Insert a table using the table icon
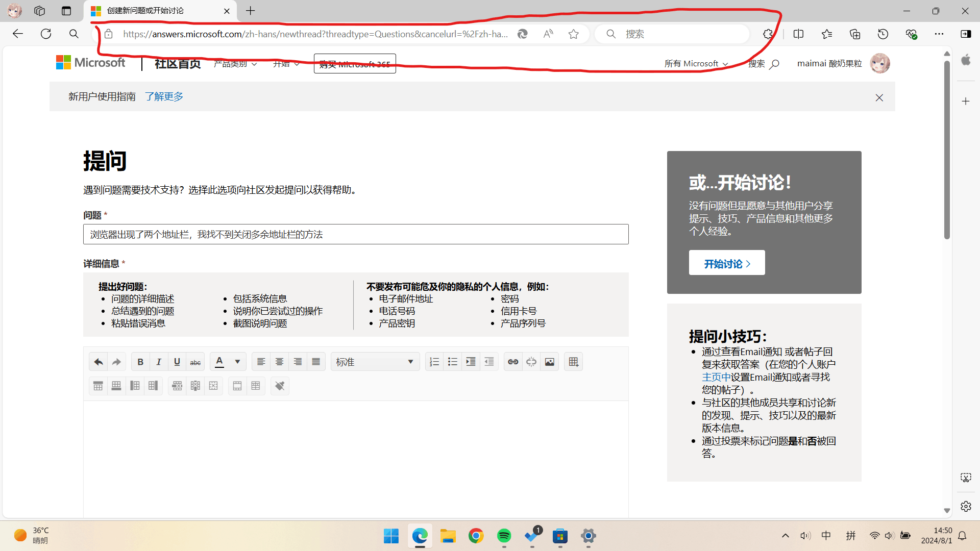The height and width of the screenshot is (551, 980). [x=574, y=362]
